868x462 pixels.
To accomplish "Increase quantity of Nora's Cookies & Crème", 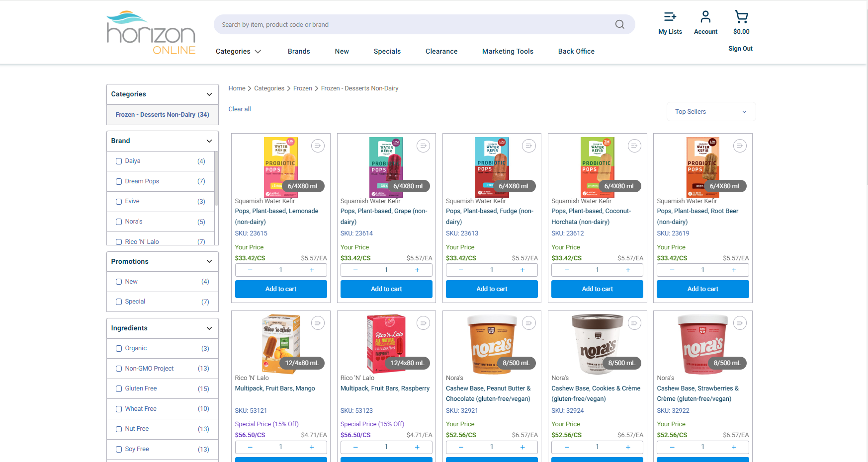I will (x=628, y=447).
